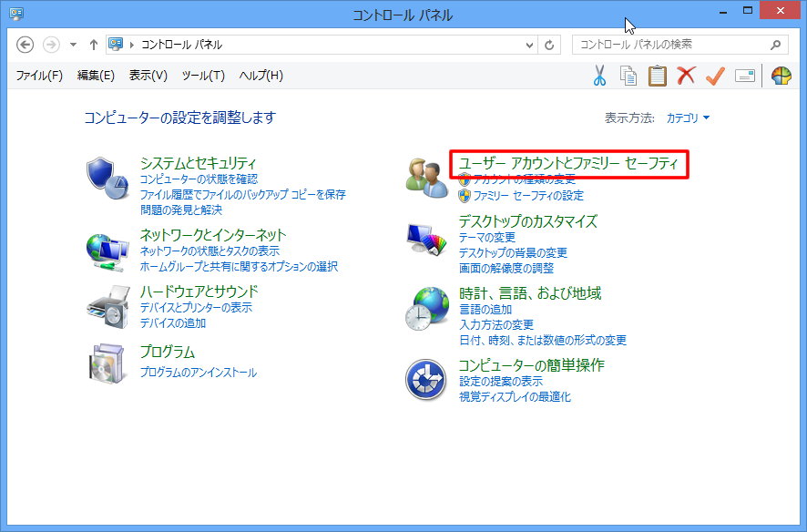Click the Programs disc box icon

click(107, 363)
